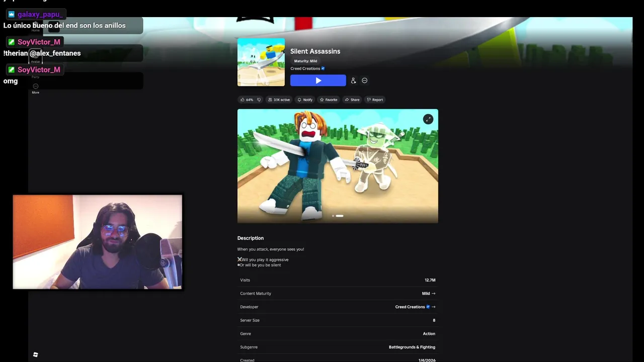Start the Silent Assassins game with blue play button
644x362 pixels.
click(x=318, y=80)
